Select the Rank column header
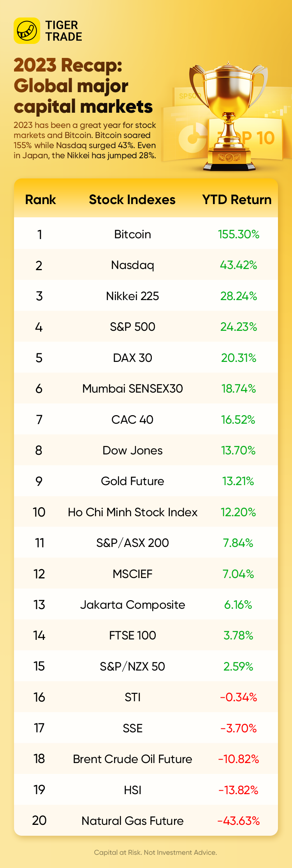This screenshot has width=292, height=868. 40,200
